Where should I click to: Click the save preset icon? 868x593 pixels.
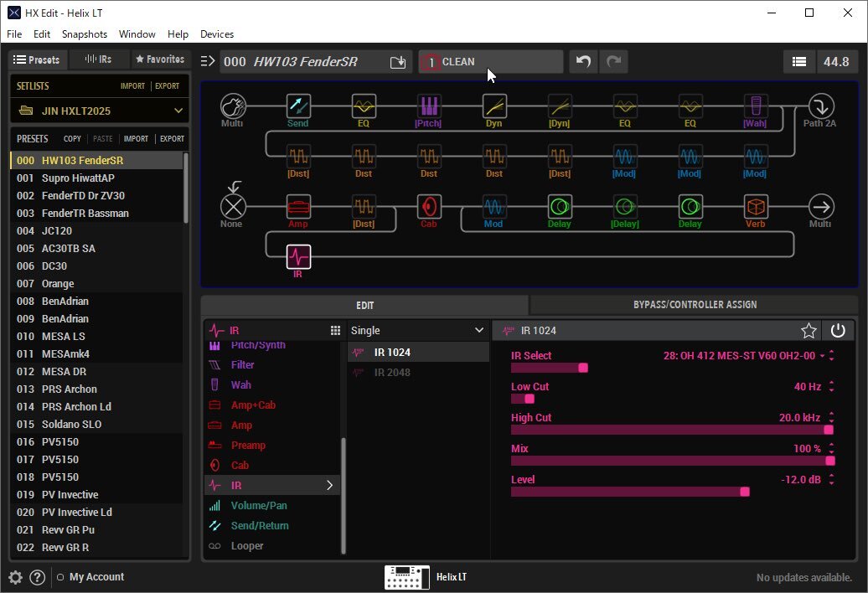click(398, 62)
